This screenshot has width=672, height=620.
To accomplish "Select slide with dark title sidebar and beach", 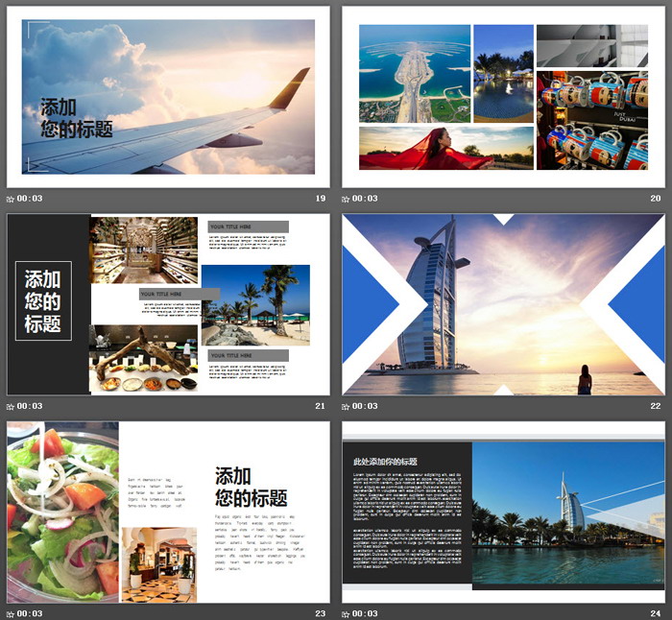I will click(x=168, y=304).
